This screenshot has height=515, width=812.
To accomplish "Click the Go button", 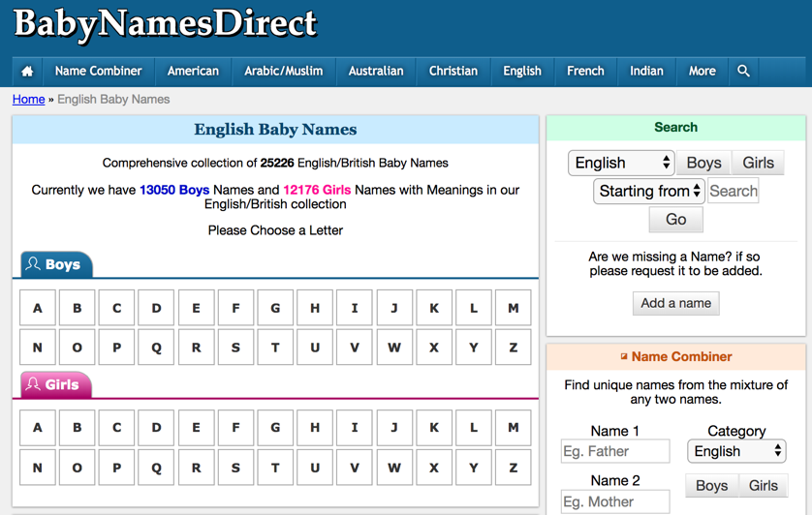I will 675,220.
